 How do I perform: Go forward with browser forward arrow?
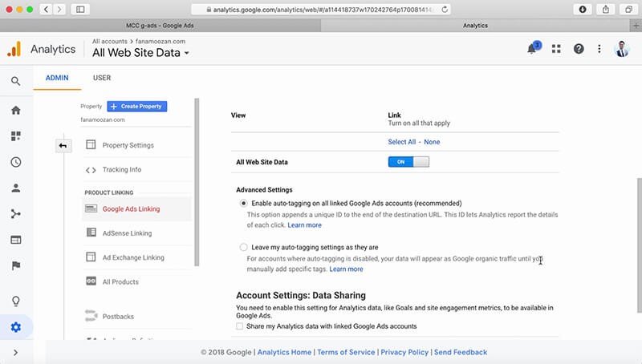point(59,10)
